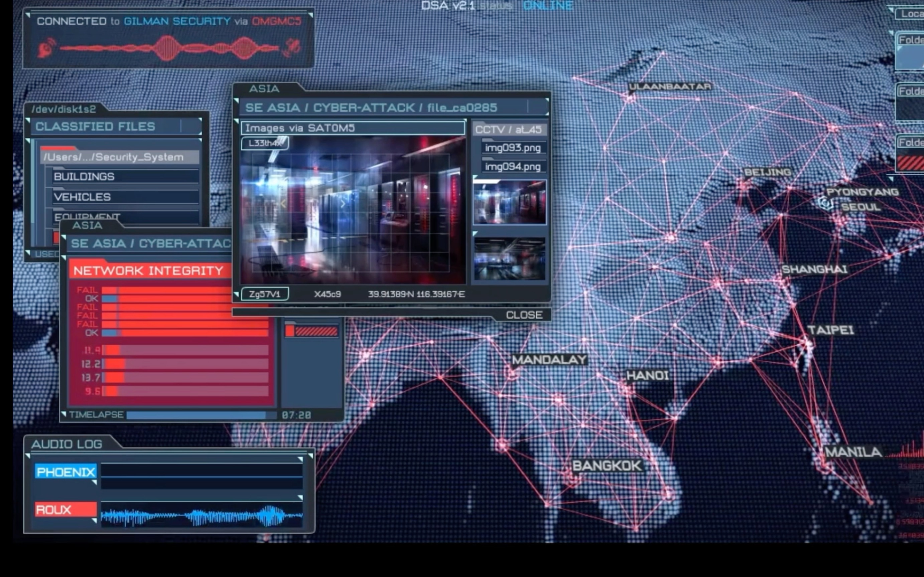Screen dimensions: 924x577
Task: Toggle NETWORK INTEGRITY monitoring display
Action: pos(148,270)
